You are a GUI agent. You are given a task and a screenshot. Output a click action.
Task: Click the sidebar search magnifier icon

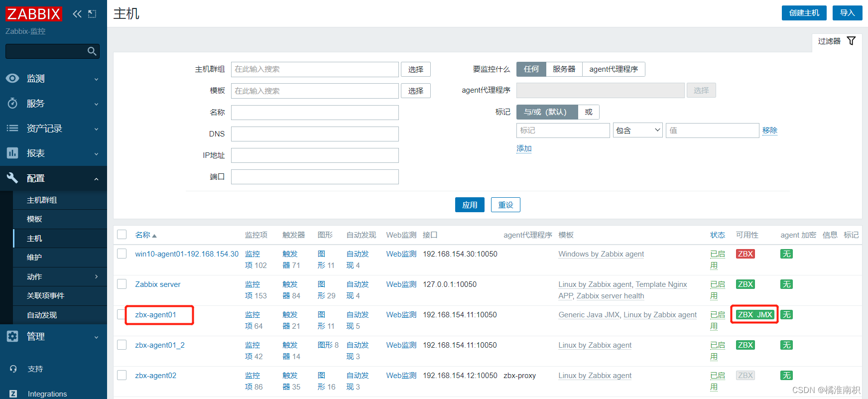point(92,51)
